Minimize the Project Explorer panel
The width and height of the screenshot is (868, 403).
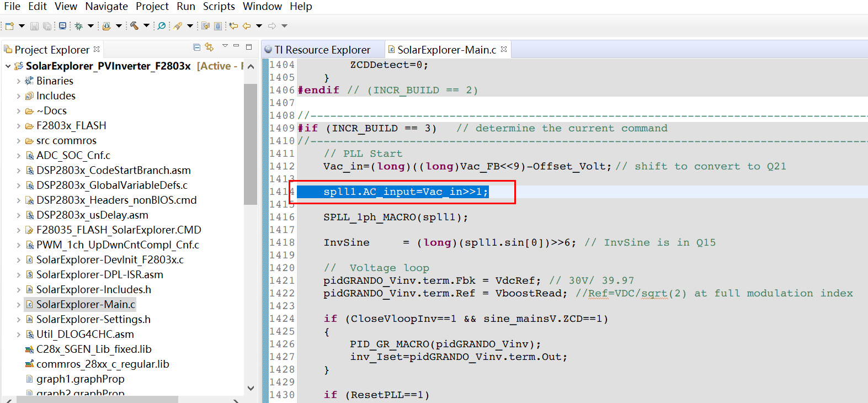tap(236, 46)
